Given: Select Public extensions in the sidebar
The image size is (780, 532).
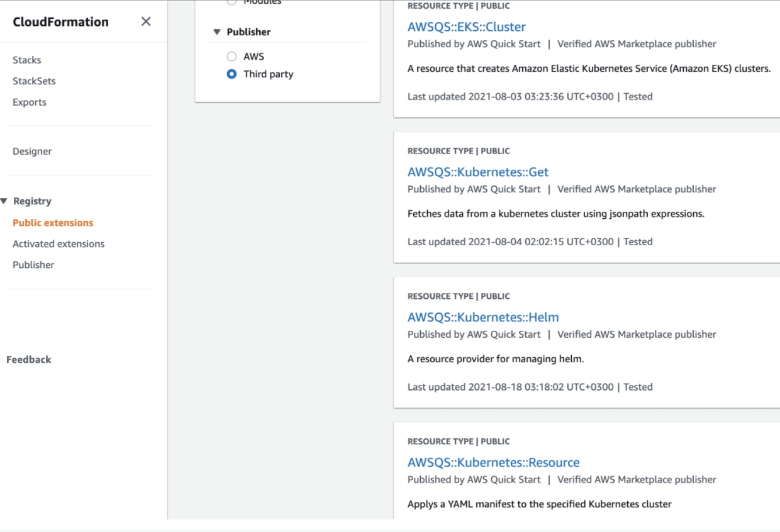Looking at the screenshot, I should 53,222.
